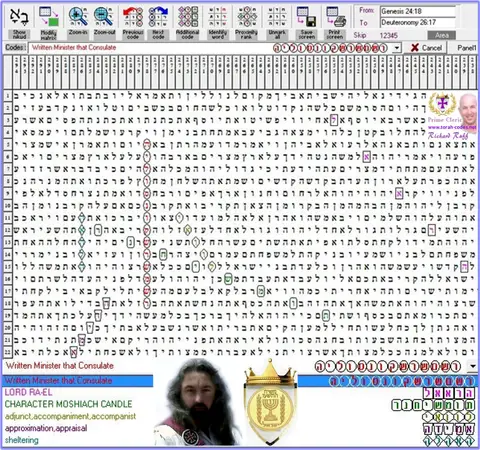This screenshot has height=450, width=480.
Task: Click the bearded man portrait image
Action: (197, 403)
